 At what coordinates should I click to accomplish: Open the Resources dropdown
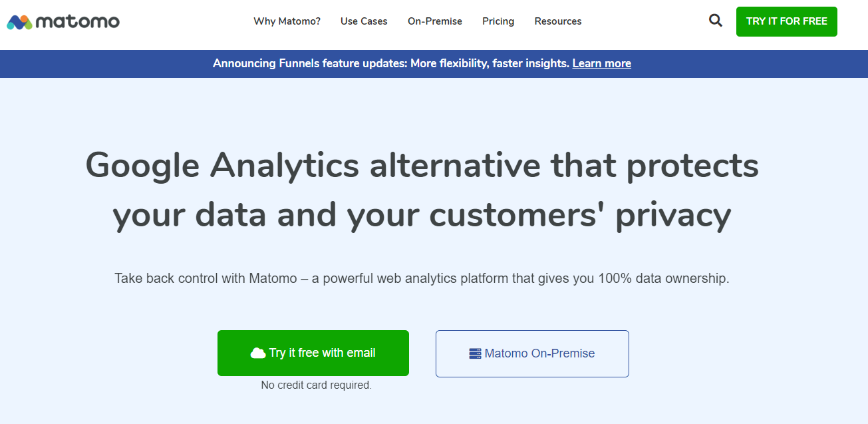(x=557, y=21)
